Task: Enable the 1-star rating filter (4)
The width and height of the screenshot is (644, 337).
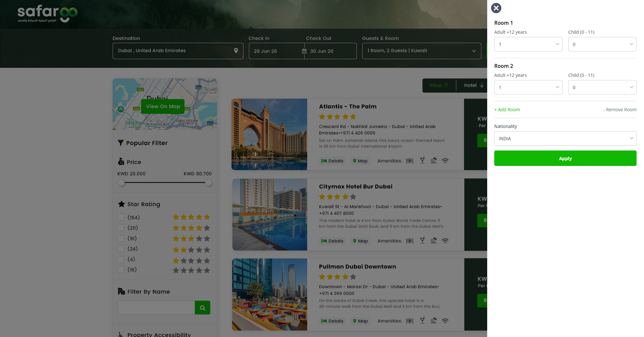Action: 121,260
